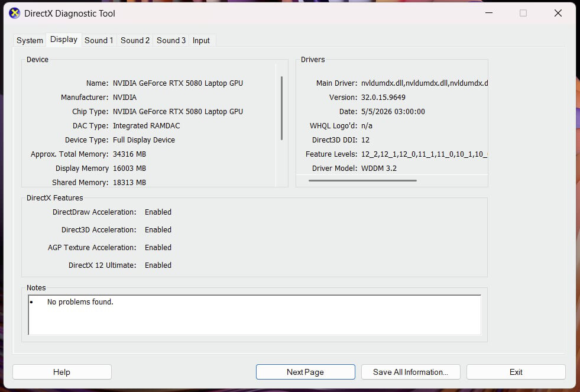The image size is (580, 392).
Task: Minimize the DirectX Diagnostic Tool window
Action: coord(489,13)
